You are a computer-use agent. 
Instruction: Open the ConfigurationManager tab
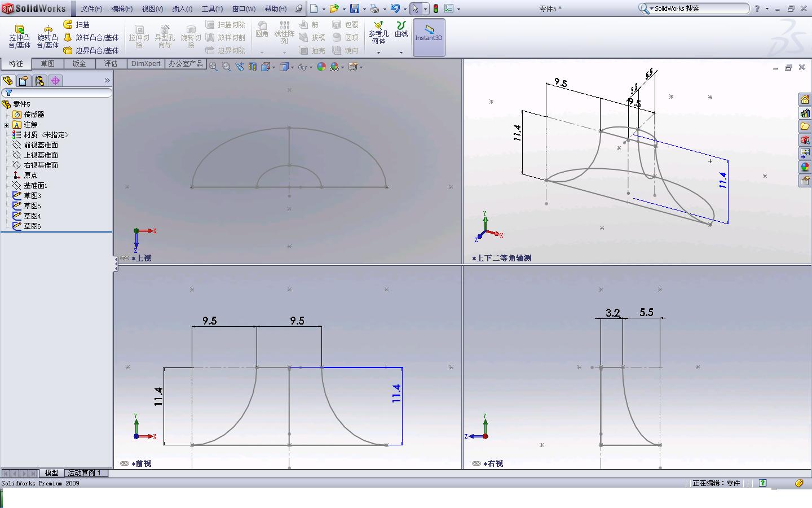(x=39, y=81)
